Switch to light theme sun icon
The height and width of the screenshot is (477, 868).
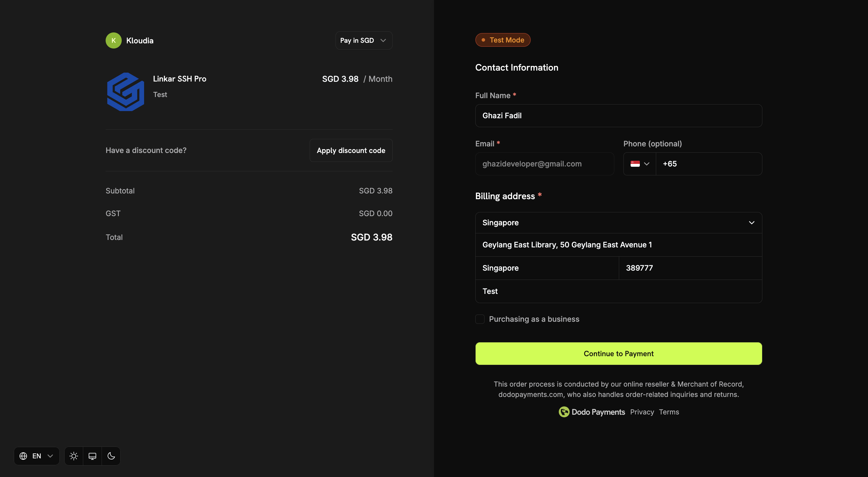(x=73, y=456)
